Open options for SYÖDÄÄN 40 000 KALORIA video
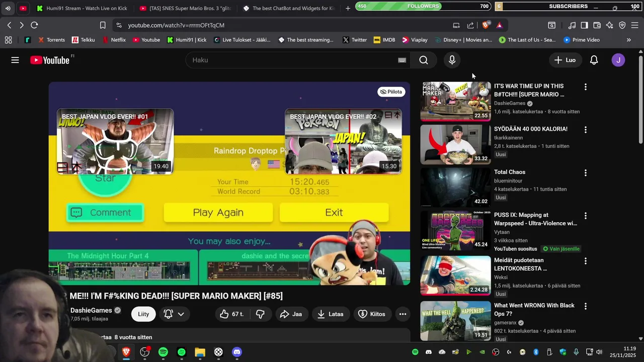 point(585,130)
